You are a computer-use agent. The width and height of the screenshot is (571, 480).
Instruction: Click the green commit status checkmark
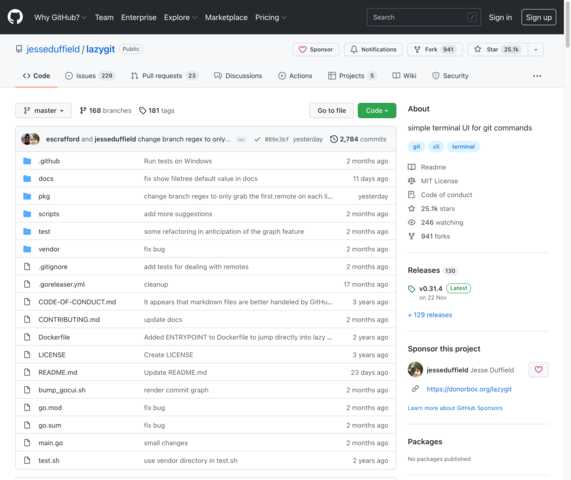pyautogui.click(x=257, y=139)
